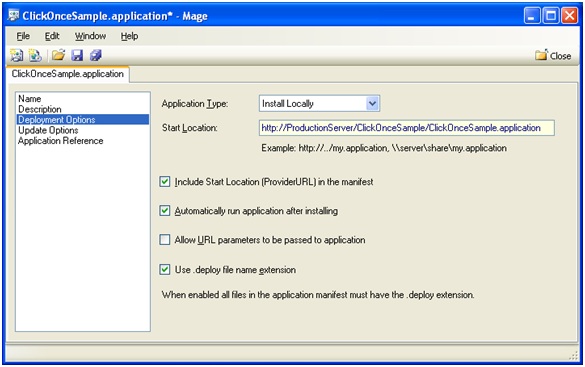Click the Application Type label

(195, 104)
